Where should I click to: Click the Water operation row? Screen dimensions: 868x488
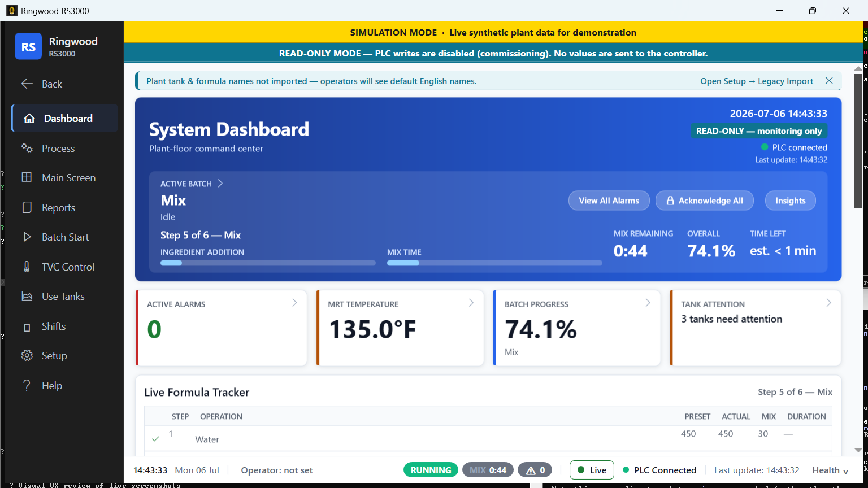click(x=488, y=438)
